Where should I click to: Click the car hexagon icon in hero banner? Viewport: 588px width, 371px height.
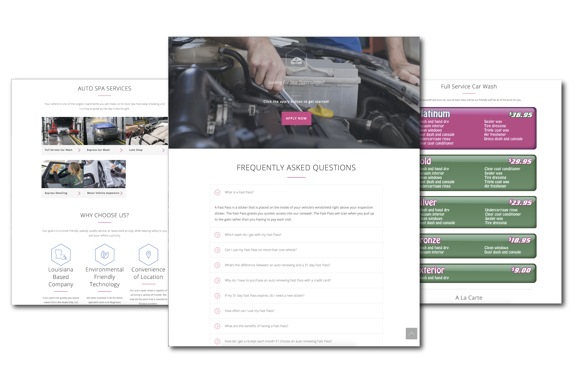(x=296, y=60)
